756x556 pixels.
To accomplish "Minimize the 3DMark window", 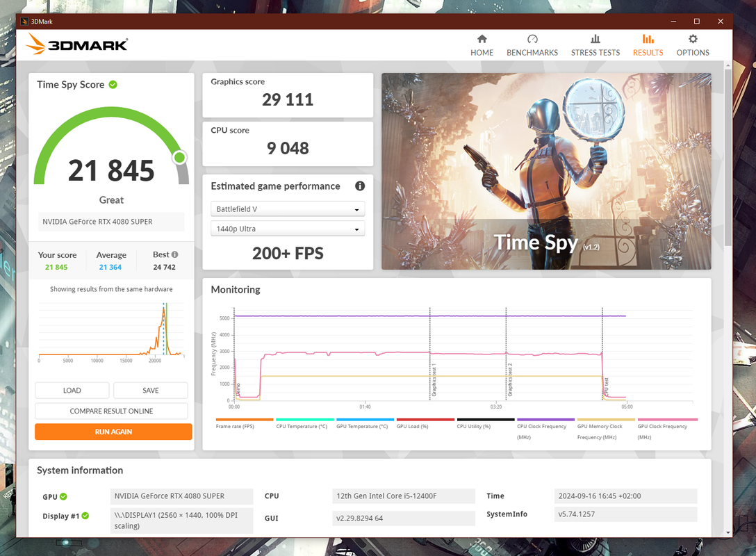I will 673,22.
